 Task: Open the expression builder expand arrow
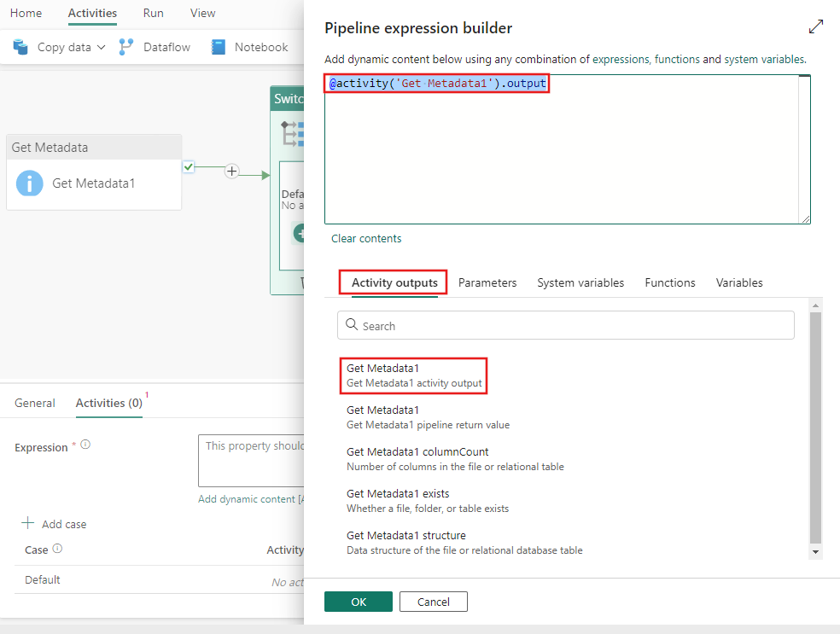click(816, 26)
